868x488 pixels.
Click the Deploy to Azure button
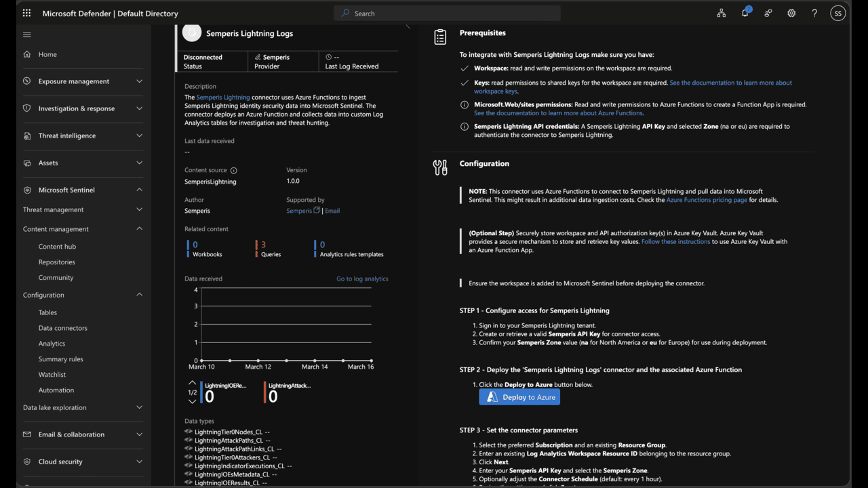point(519,397)
